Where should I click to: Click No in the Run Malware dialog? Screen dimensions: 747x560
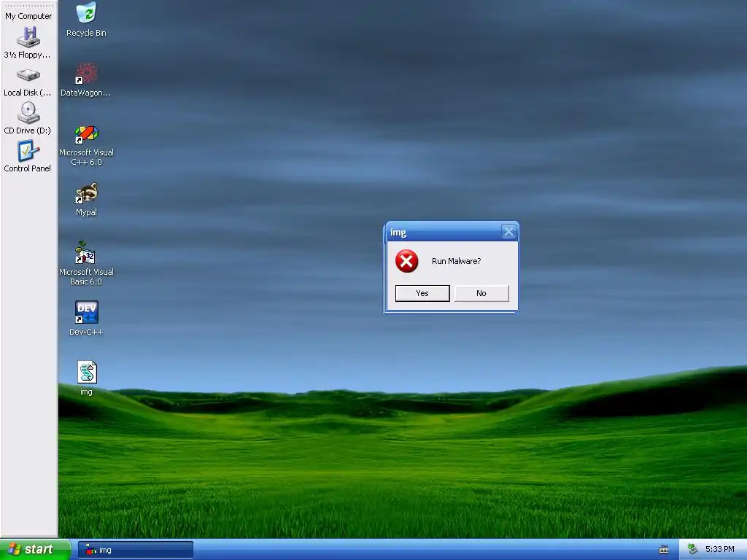(x=481, y=293)
